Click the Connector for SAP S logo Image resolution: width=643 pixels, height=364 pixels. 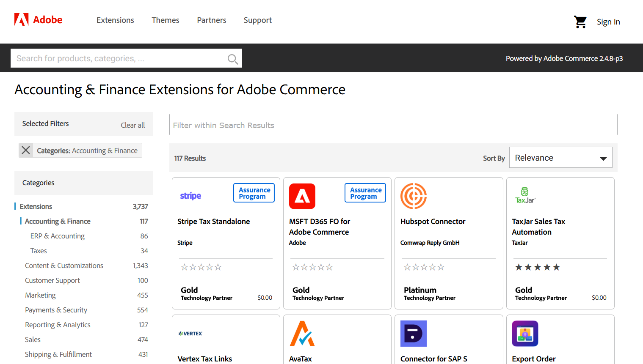(414, 334)
